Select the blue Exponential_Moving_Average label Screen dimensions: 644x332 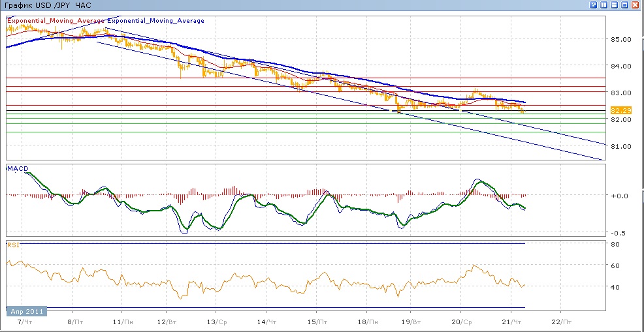pos(155,21)
